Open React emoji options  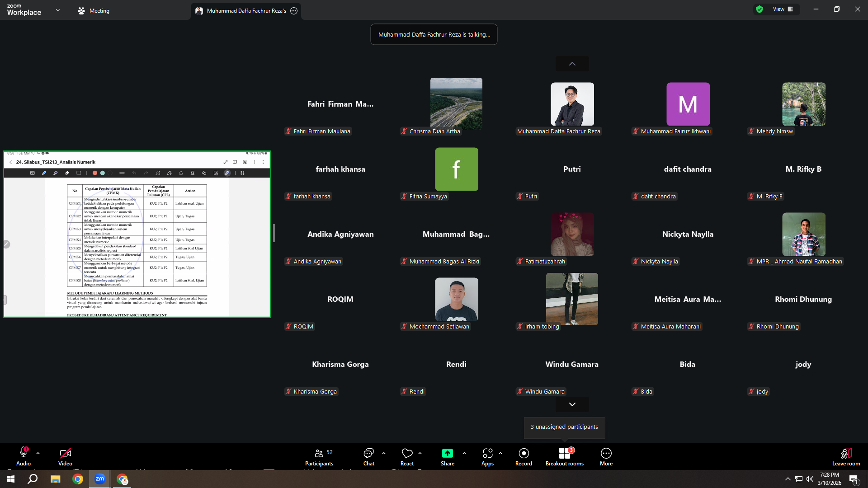(x=407, y=457)
